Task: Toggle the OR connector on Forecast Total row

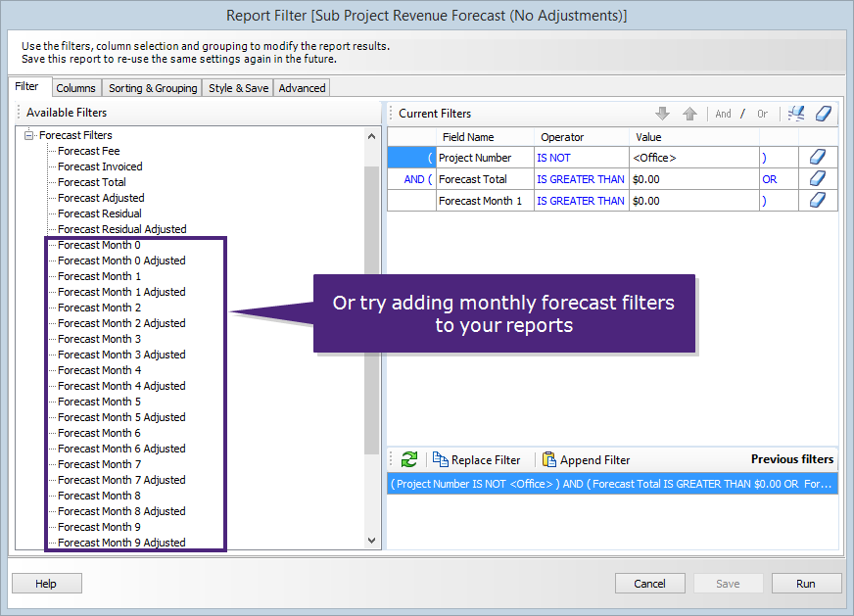Action: pos(770,179)
